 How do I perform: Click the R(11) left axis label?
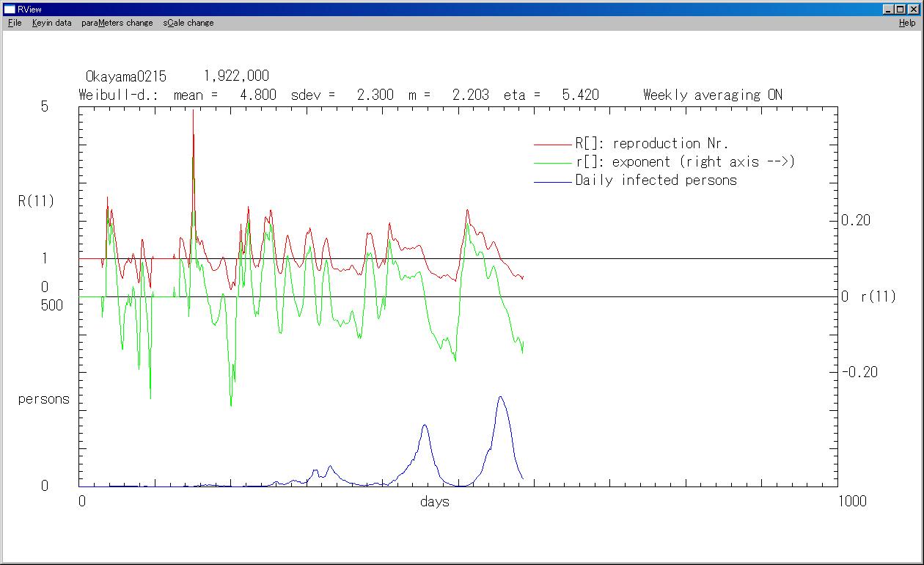36,201
